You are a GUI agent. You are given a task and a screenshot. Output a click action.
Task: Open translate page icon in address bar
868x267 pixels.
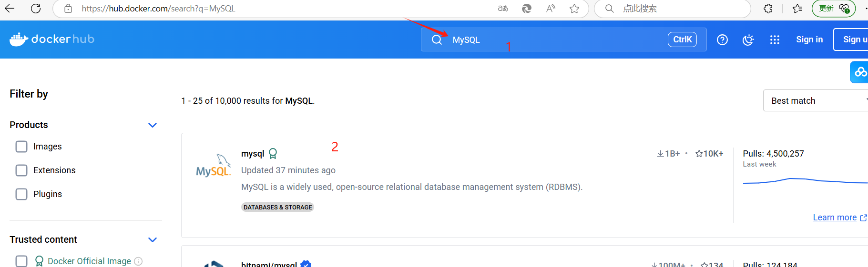(503, 8)
